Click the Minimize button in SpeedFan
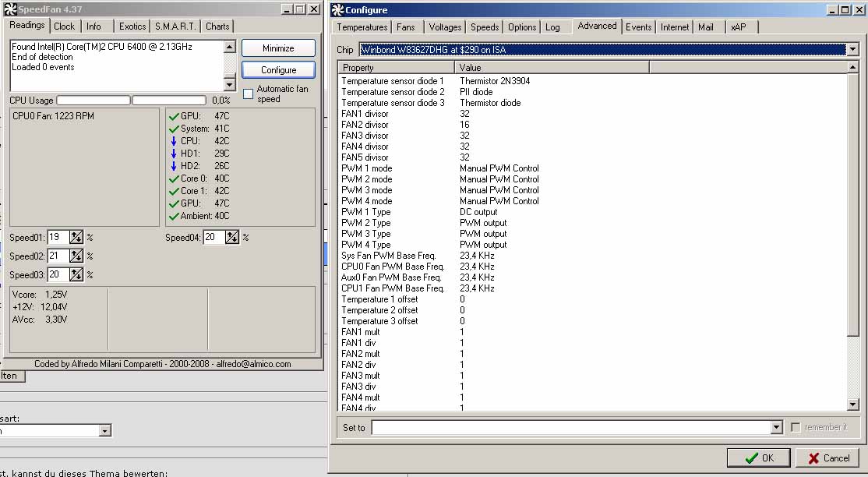The width and height of the screenshot is (868, 477). point(278,48)
